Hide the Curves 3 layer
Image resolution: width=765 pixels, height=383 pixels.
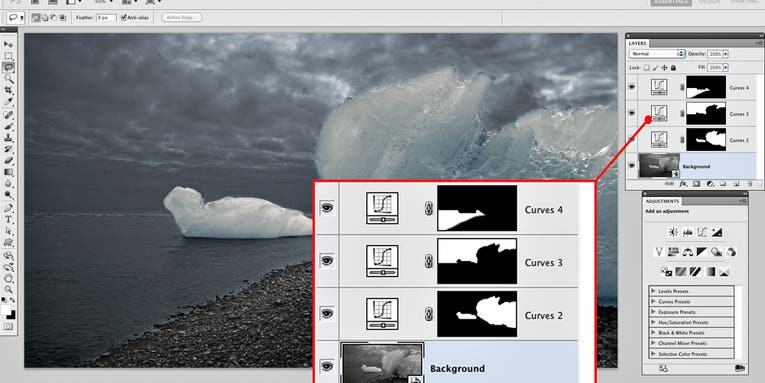tap(632, 113)
